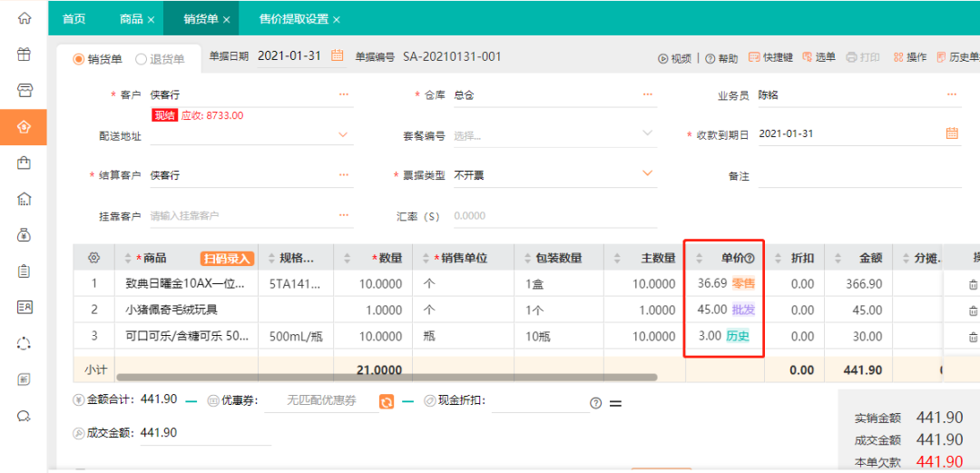Click the 备注 input field

click(x=857, y=176)
